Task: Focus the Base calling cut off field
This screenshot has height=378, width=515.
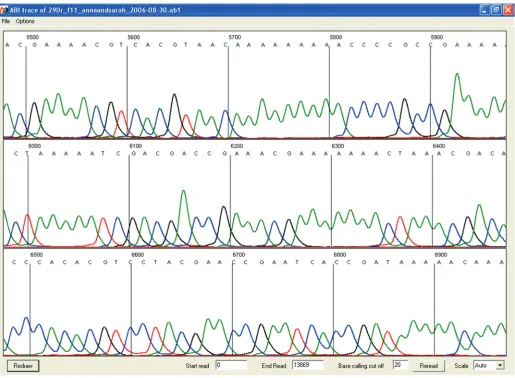Action: click(400, 365)
